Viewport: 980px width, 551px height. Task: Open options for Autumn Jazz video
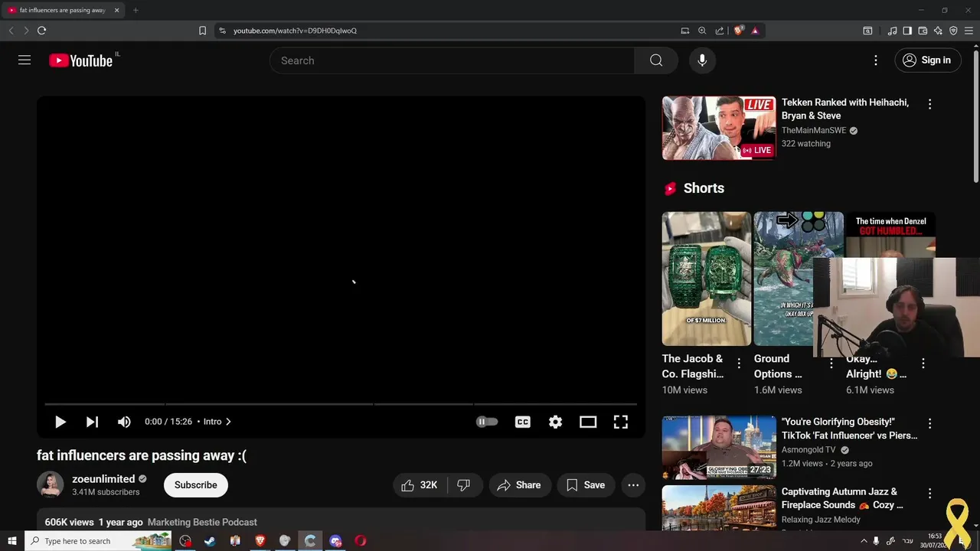929,493
